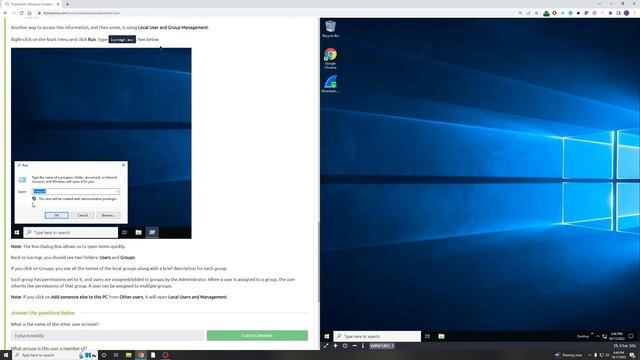Image resolution: width=640 pixels, height=360 pixels.
Task: Show hidden icons in host system tray
Action: pyautogui.click(x=589, y=355)
